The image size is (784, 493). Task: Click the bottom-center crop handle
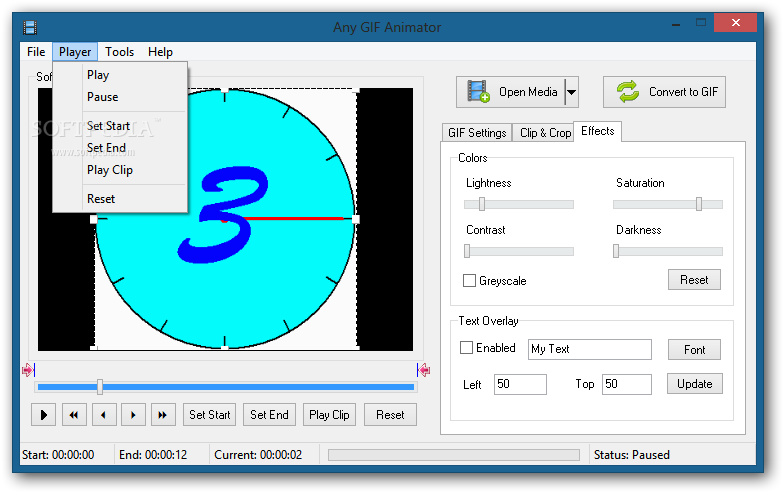pos(225,347)
